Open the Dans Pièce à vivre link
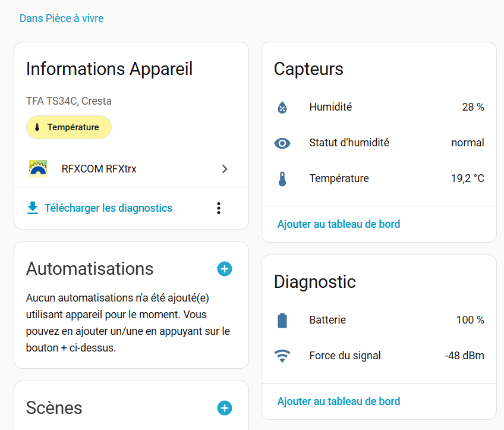The image size is (504, 430). click(62, 18)
